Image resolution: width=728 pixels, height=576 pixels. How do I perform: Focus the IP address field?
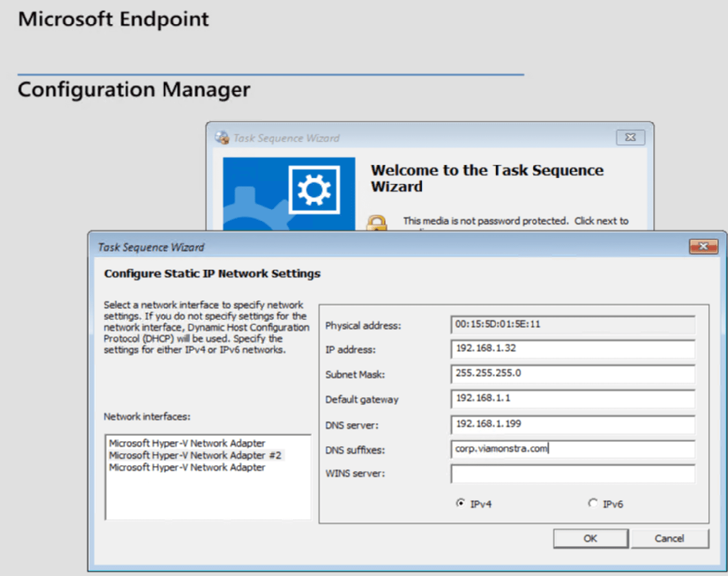pyautogui.click(x=572, y=349)
